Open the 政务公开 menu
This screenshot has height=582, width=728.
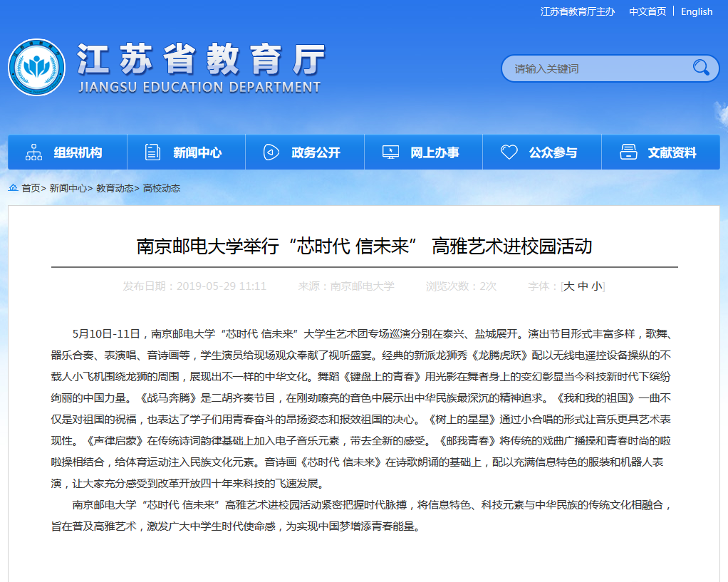pyautogui.click(x=305, y=152)
